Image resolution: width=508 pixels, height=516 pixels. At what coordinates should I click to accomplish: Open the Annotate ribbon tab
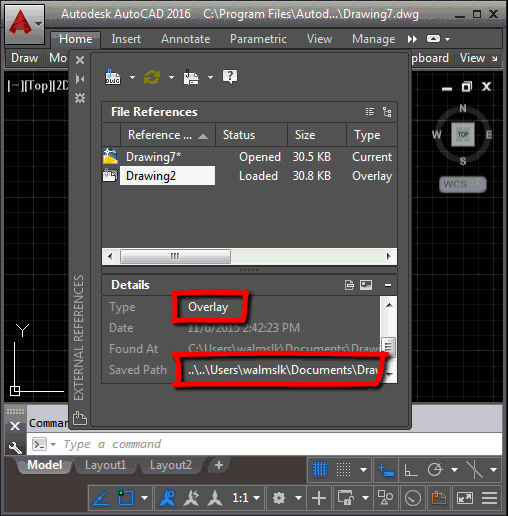click(186, 39)
